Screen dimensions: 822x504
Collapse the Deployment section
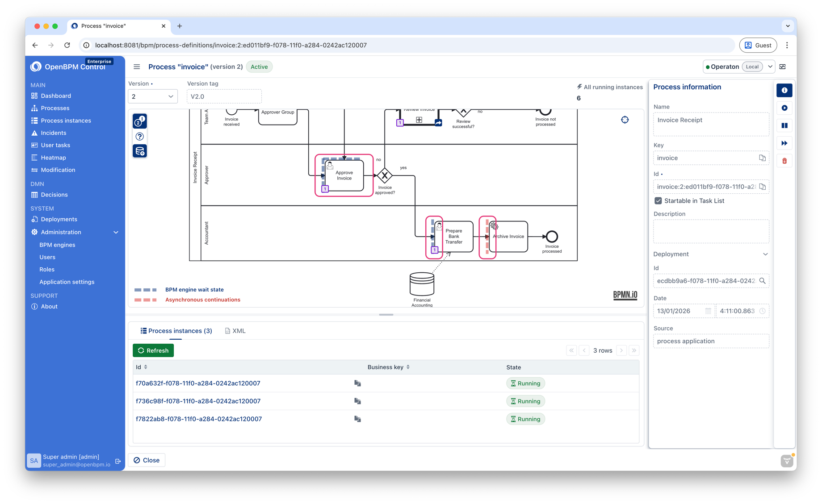[x=765, y=254]
